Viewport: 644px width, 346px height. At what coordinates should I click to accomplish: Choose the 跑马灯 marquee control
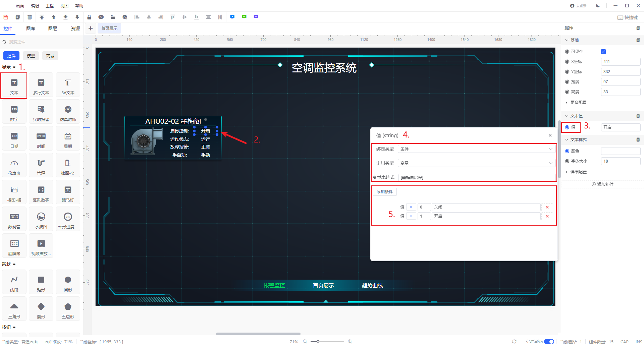click(x=68, y=193)
